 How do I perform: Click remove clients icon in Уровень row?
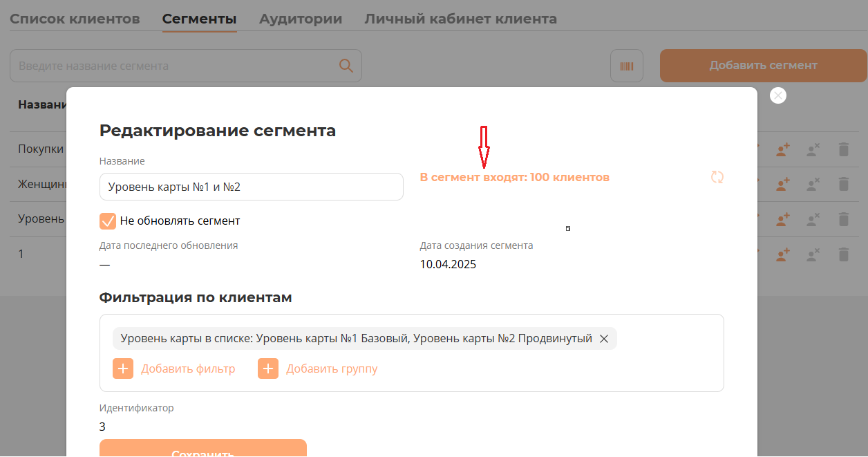coord(813,219)
